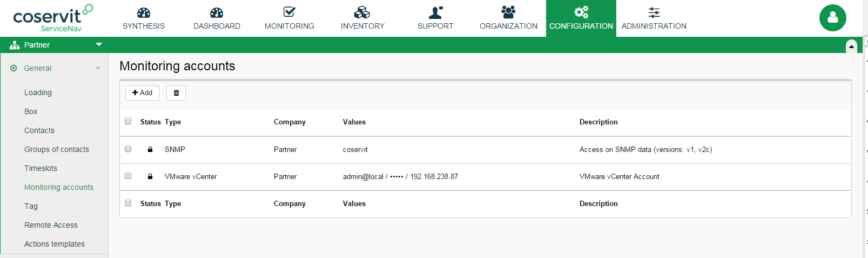868x258 pixels.
Task: Click Partner company in VMware vCenter row
Action: tap(285, 176)
